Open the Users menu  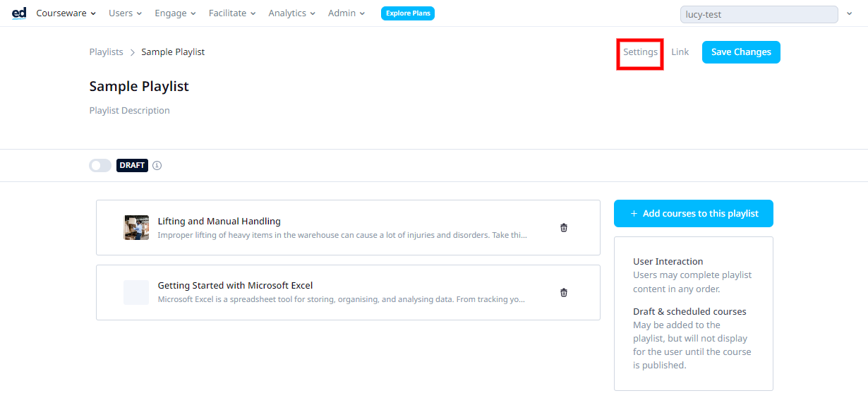(125, 13)
